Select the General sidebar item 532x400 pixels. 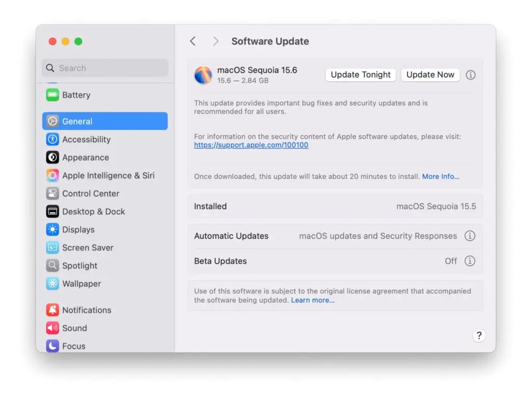tap(105, 121)
